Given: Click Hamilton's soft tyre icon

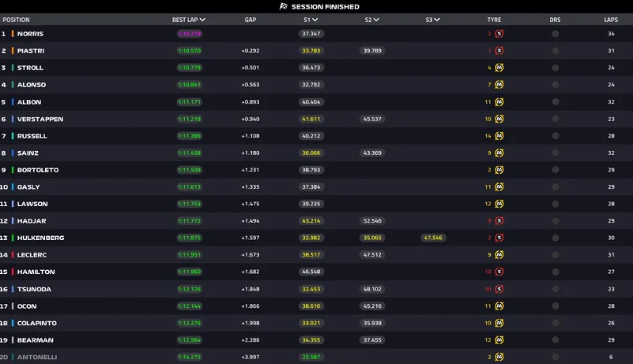Looking at the screenshot, I should tap(499, 272).
